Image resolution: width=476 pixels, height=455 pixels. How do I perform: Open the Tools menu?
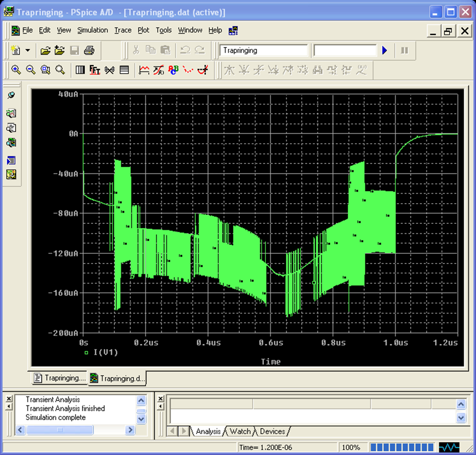click(163, 30)
